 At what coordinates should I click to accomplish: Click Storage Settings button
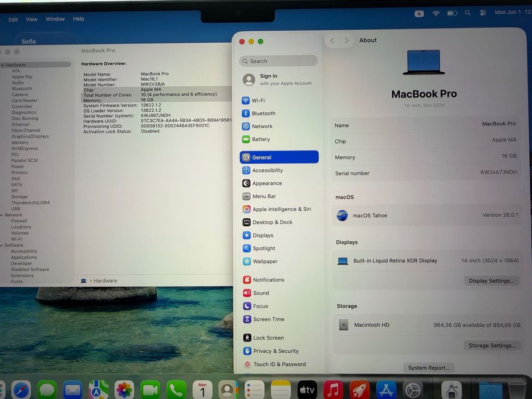492,345
